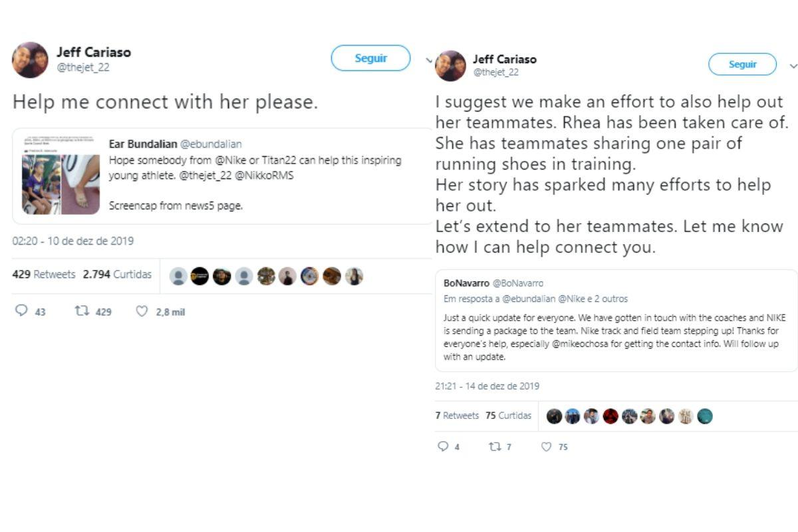Expand right tweet options chevron
Viewport: 798px width, 532px height.
(793, 66)
